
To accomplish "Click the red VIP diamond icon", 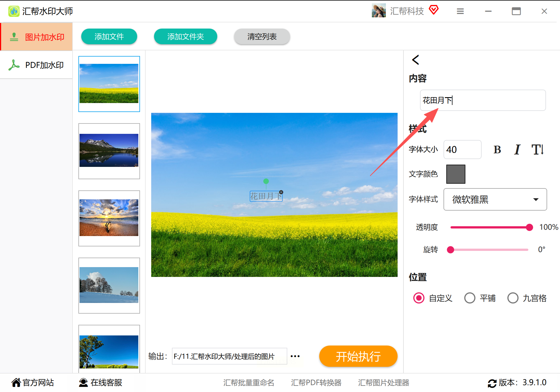I will click(433, 10).
